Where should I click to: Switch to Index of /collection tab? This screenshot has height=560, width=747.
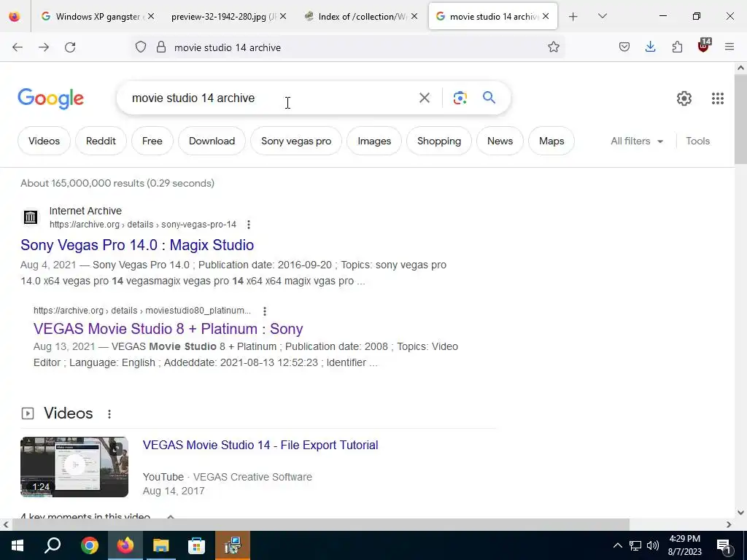click(x=355, y=17)
